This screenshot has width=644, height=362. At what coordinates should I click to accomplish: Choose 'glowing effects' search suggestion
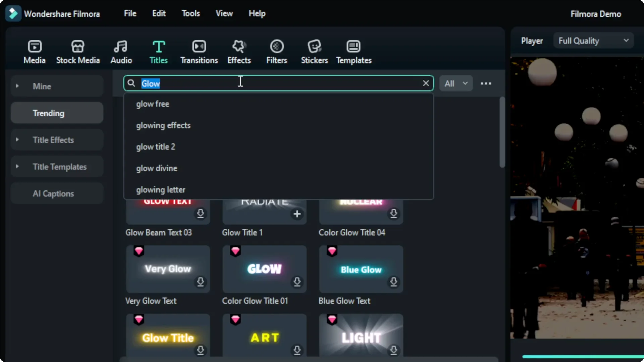(x=163, y=125)
